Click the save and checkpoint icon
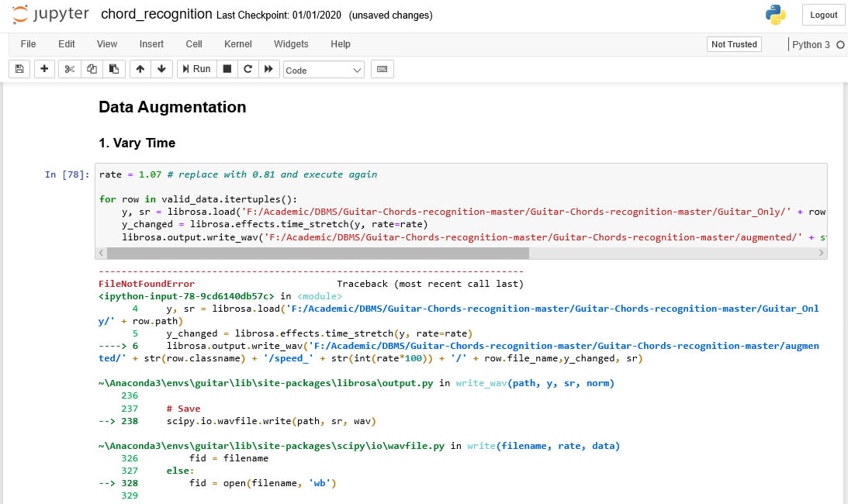The height and width of the screenshot is (504, 848). tap(19, 69)
